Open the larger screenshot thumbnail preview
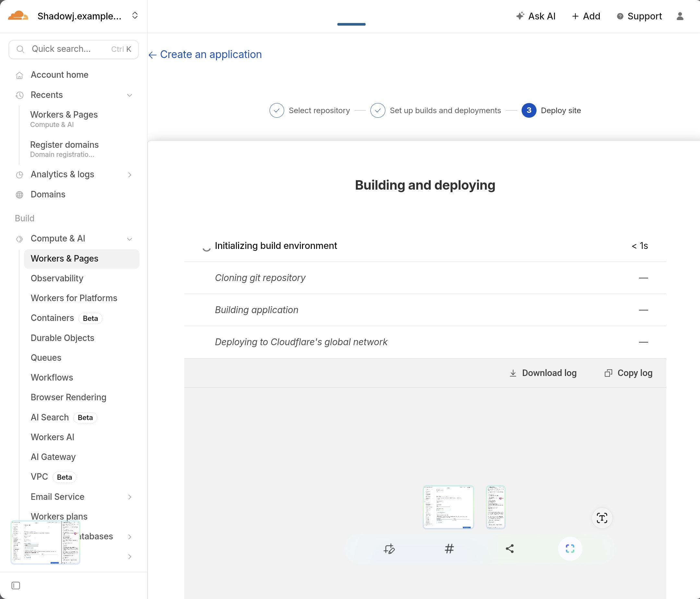 pos(448,507)
